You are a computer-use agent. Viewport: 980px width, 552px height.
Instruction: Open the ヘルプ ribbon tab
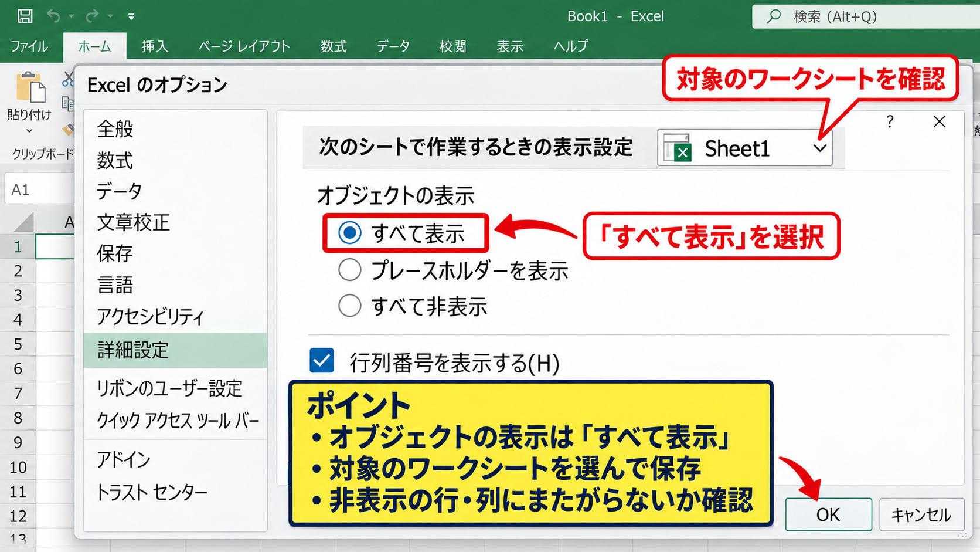[x=571, y=46]
